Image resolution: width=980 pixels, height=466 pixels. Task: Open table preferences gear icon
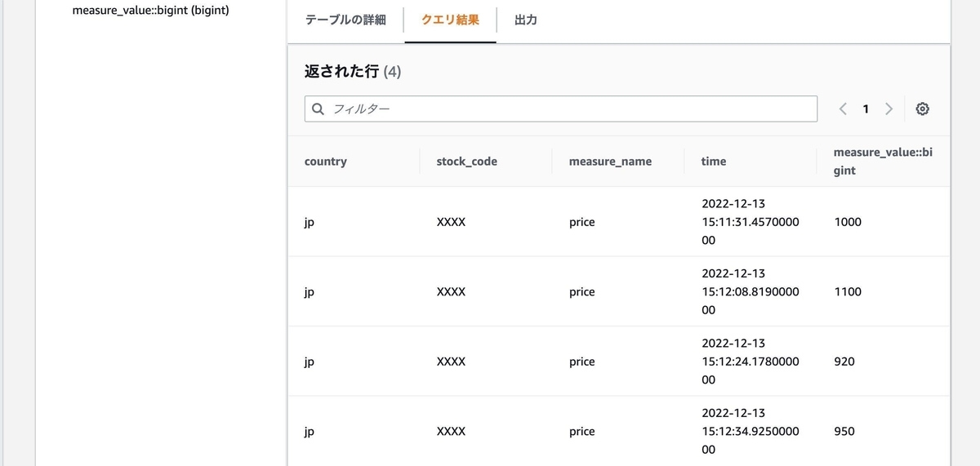point(922,109)
